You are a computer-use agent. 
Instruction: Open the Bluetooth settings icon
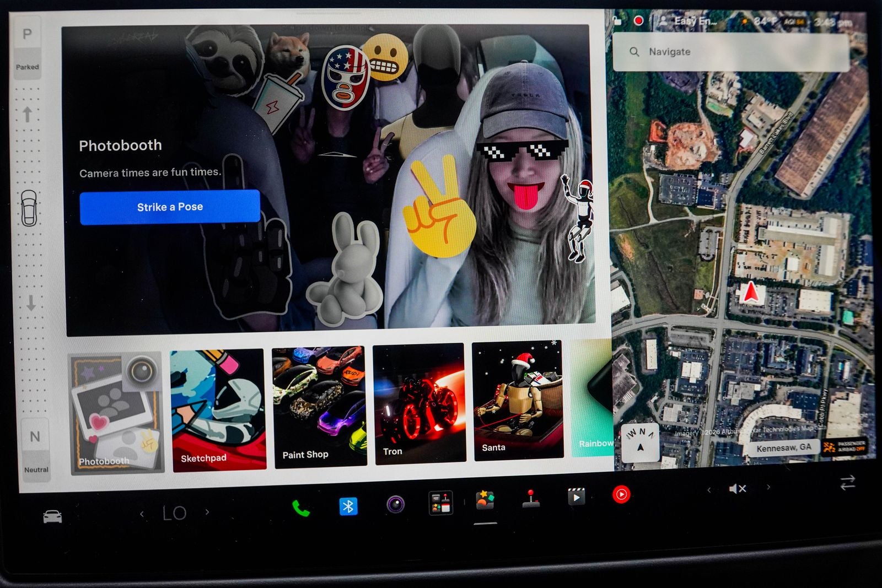click(x=348, y=506)
